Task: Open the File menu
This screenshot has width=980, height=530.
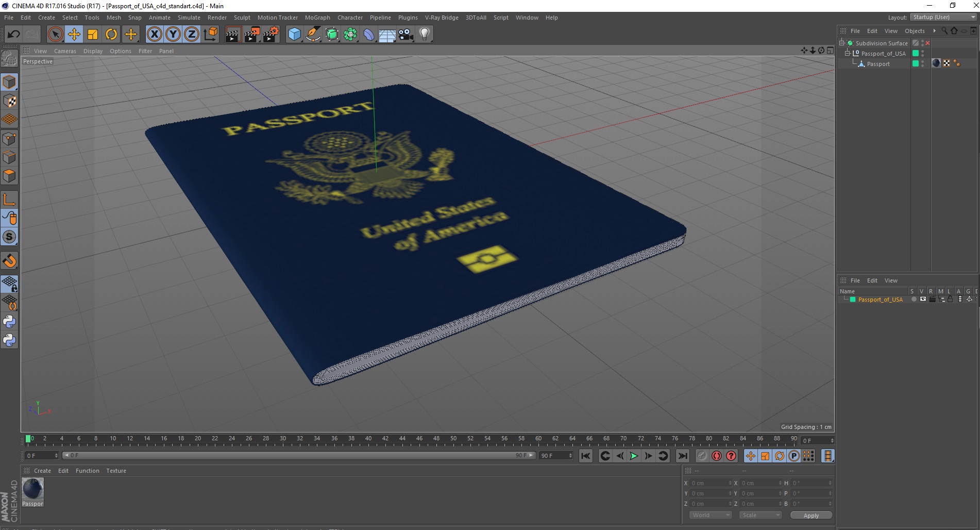Action: click(x=9, y=18)
